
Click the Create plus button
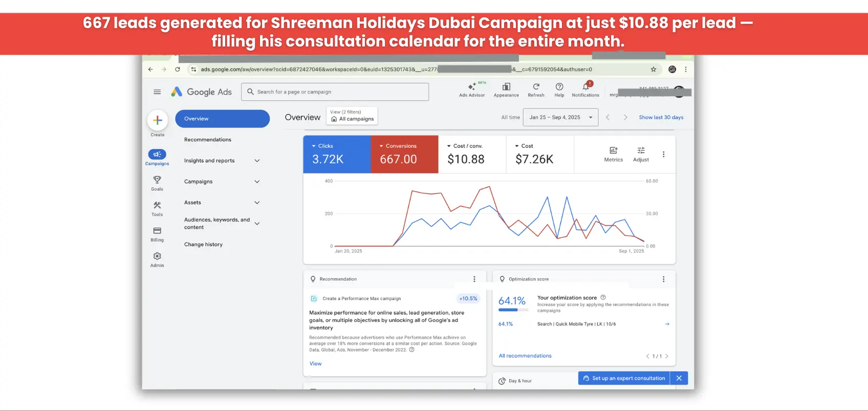coord(158,121)
